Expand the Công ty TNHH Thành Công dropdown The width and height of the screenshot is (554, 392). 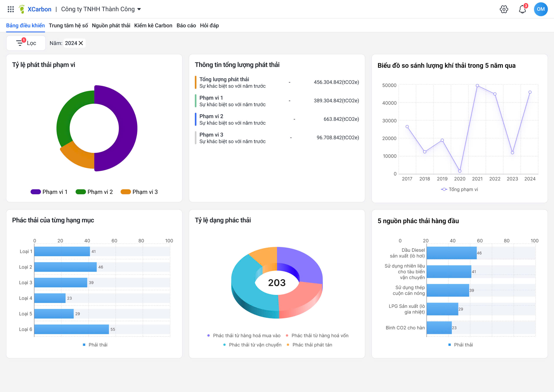point(139,9)
